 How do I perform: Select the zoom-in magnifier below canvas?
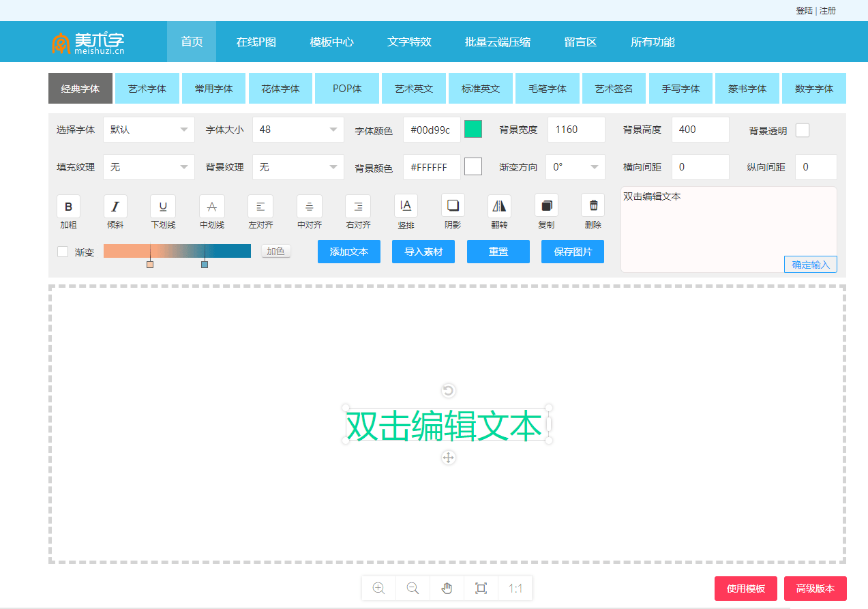click(x=378, y=588)
